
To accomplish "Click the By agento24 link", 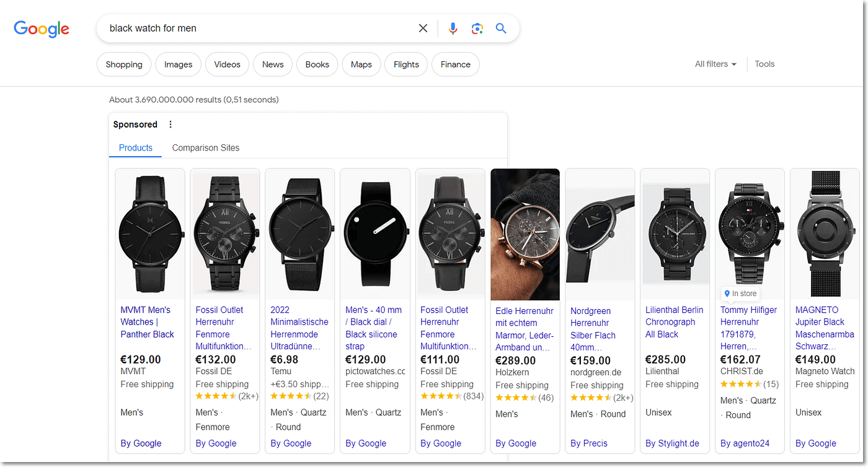I will point(745,443).
